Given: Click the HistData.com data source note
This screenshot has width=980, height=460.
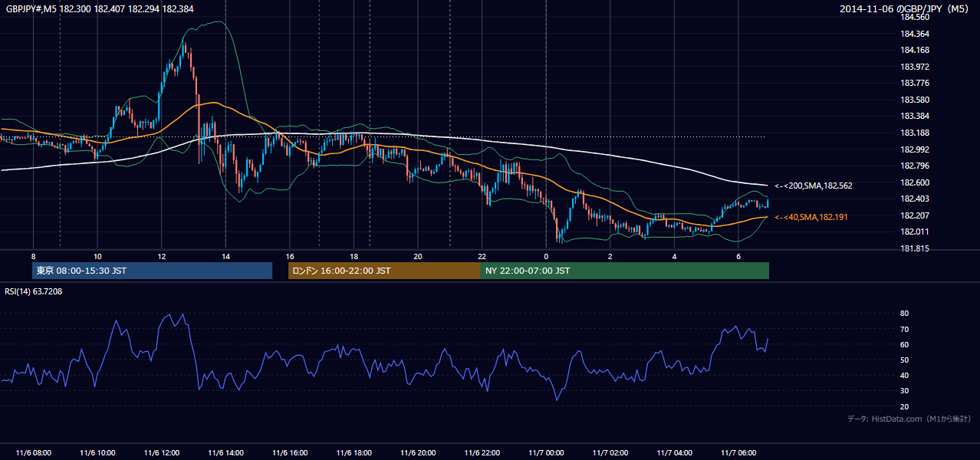Looking at the screenshot, I should 909,419.
